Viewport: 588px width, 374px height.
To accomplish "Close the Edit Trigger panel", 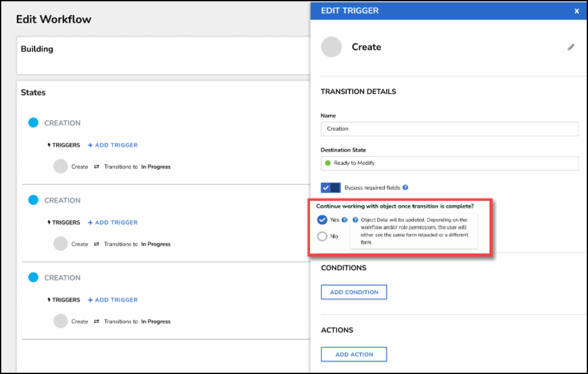I will [x=576, y=11].
